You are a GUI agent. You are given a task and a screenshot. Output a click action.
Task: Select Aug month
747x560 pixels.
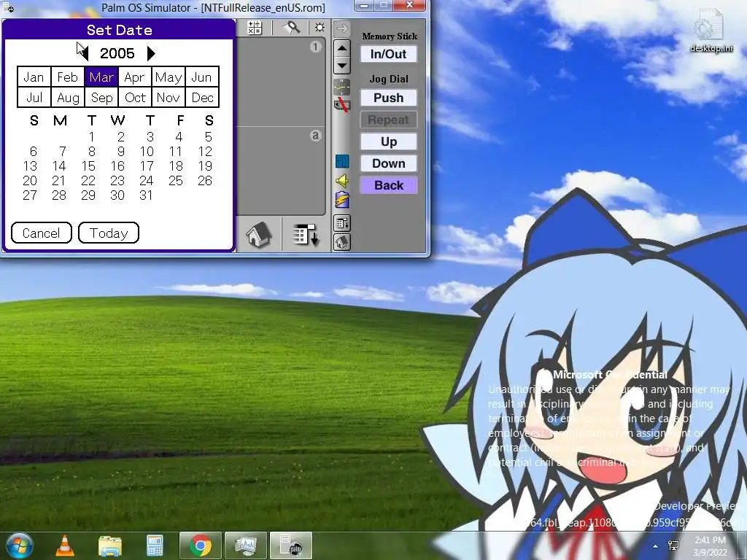click(68, 97)
